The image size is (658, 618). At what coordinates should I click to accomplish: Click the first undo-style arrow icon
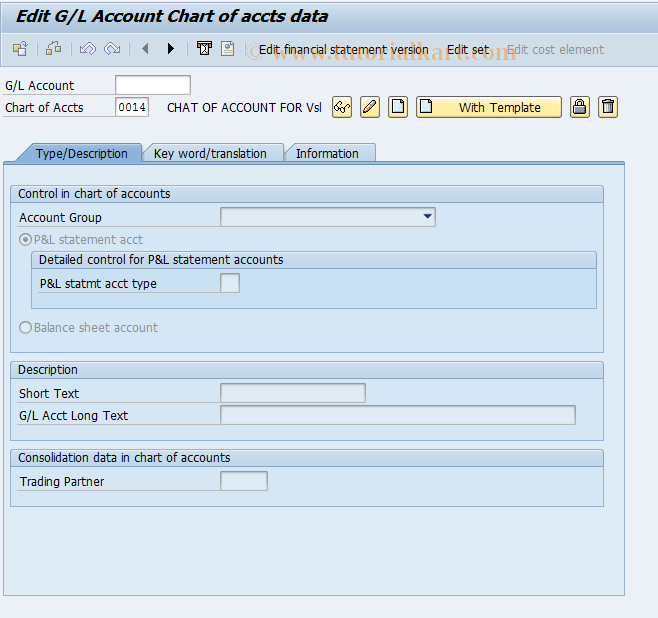[x=88, y=49]
